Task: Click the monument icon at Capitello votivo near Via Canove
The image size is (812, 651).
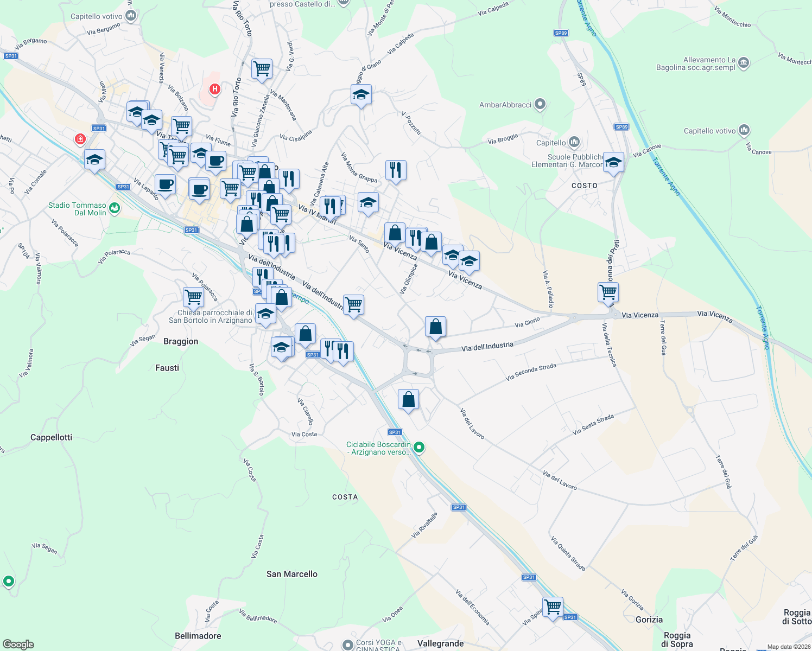Action: 743,130
